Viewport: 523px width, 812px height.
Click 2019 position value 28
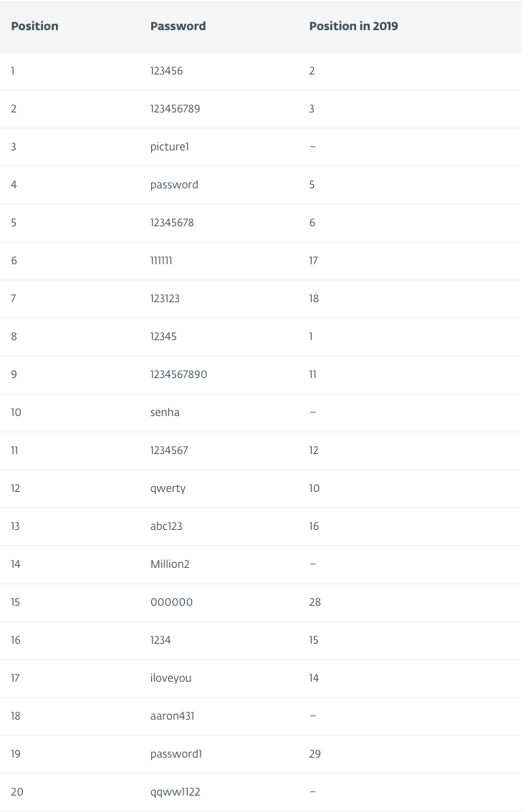tap(315, 602)
